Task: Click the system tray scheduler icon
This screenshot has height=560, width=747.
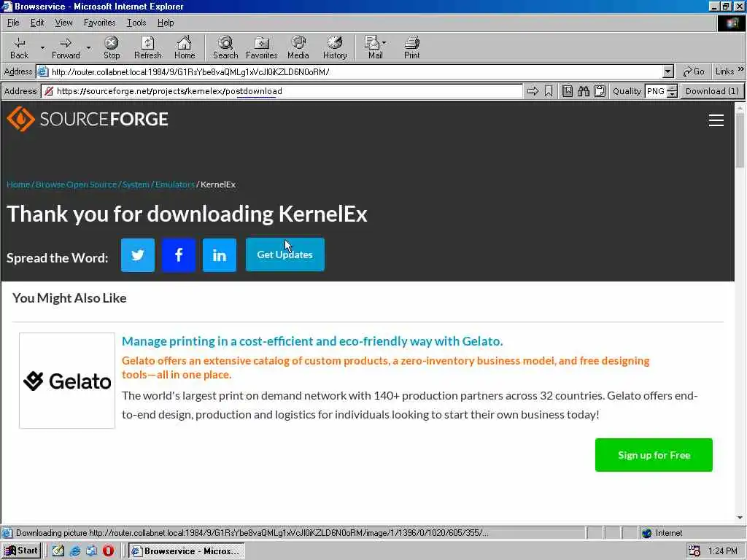Action: pos(694,551)
